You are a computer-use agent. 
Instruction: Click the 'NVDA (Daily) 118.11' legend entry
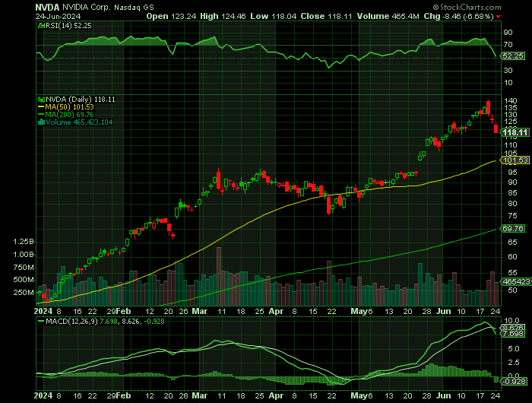click(81, 100)
